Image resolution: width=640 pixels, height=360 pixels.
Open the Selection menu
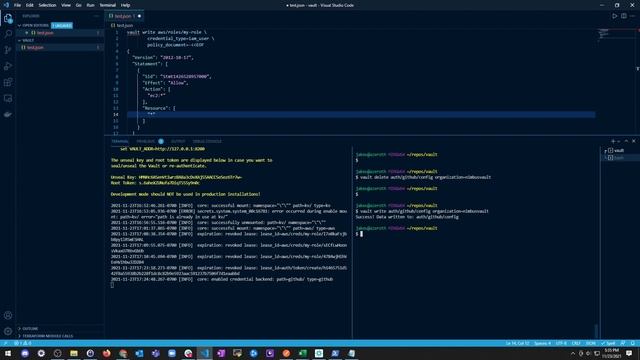coord(47,5)
